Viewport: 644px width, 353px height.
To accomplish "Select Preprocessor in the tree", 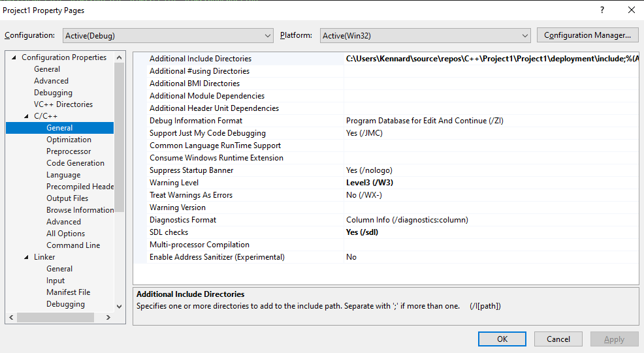I will click(69, 151).
